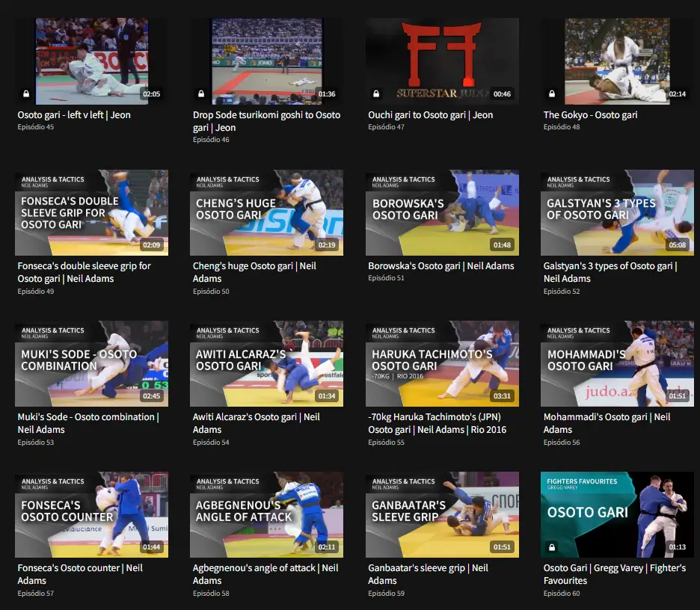
Task: Click the 05:08 duration badge on Galstyan video
Action: [678, 244]
